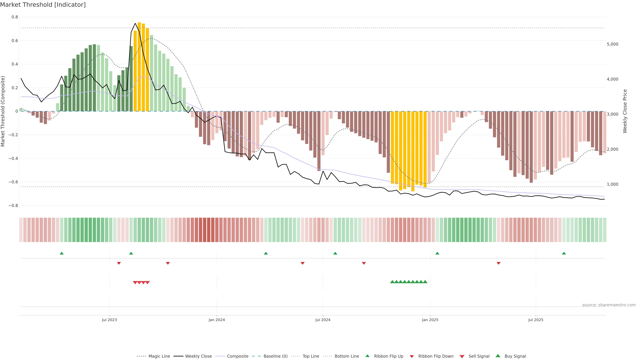Toggle the Bottom Line legend entry
Viewport: 644px width, 362px height.
click(346, 356)
